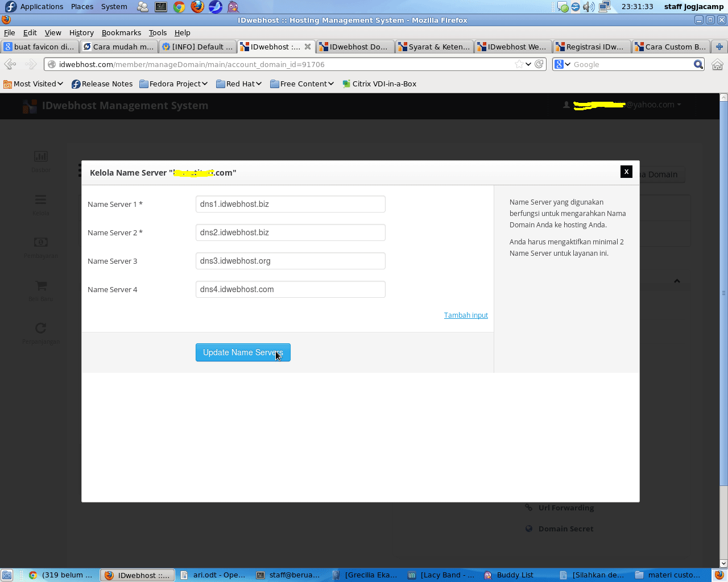The height and width of the screenshot is (582, 728).
Task: Open the System menu in the top panel
Action: pyautogui.click(x=114, y=7)
